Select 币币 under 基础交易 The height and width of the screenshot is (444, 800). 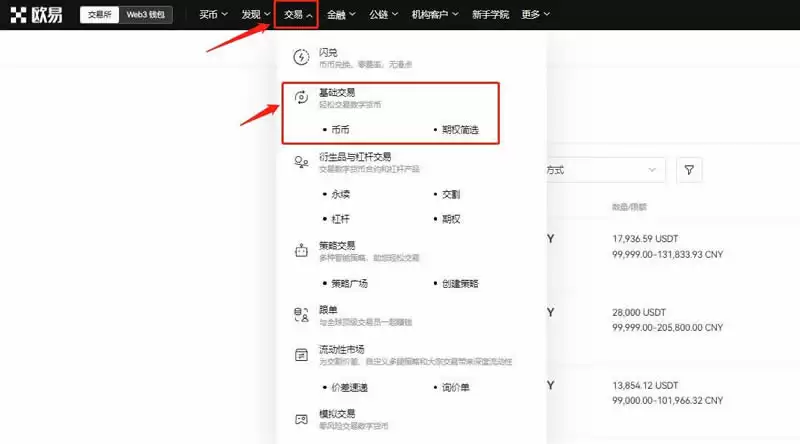(340, 130)
